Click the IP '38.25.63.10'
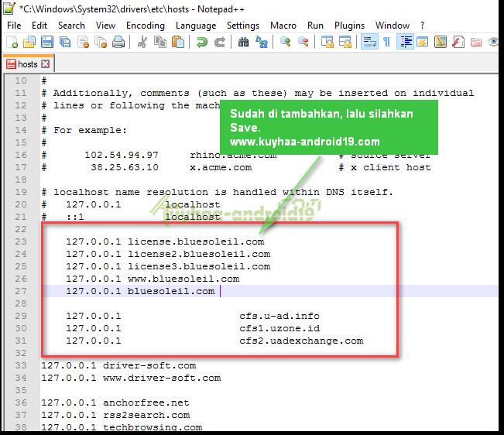 click(125, 167)
